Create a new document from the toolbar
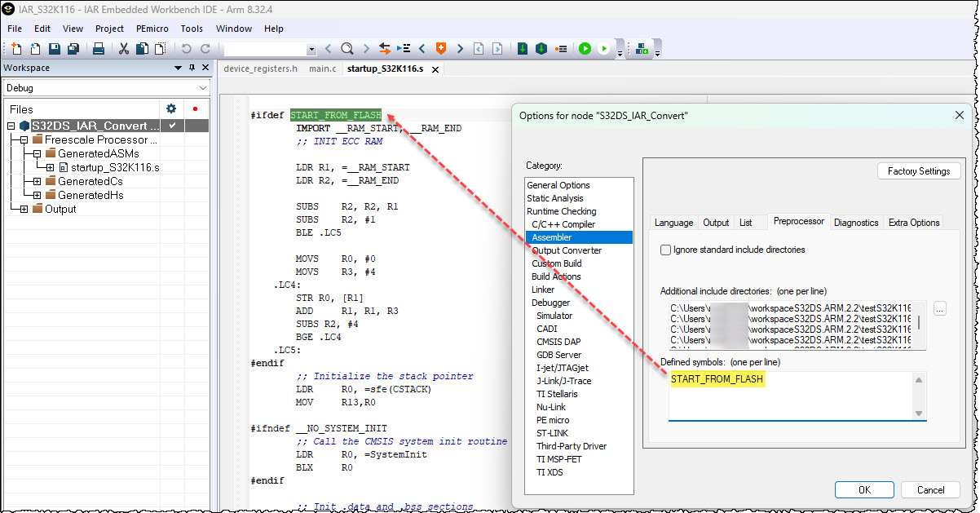 coord(15,49)
